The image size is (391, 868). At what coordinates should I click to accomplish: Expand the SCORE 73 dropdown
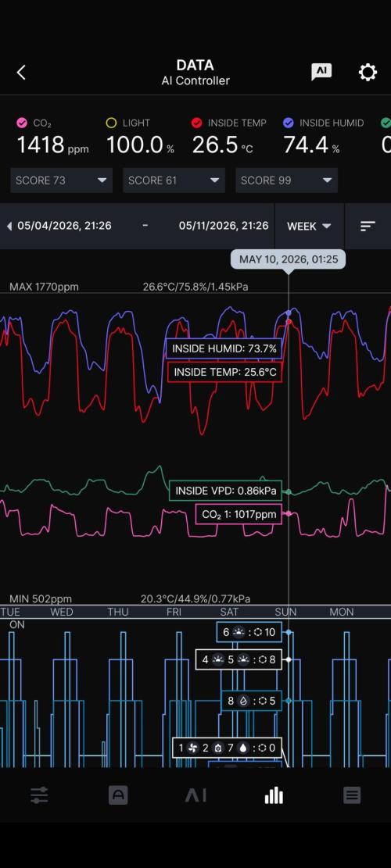[x=61, y=180]
